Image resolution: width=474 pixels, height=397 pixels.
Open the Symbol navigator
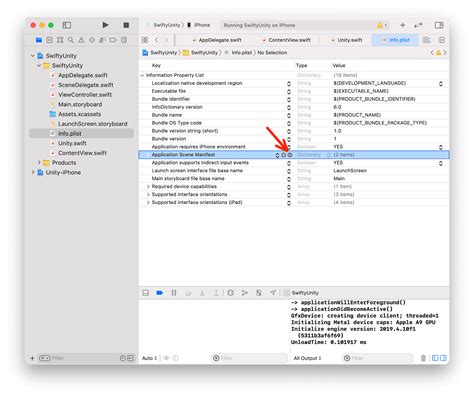pyautogui.click(x=60, y=40)
